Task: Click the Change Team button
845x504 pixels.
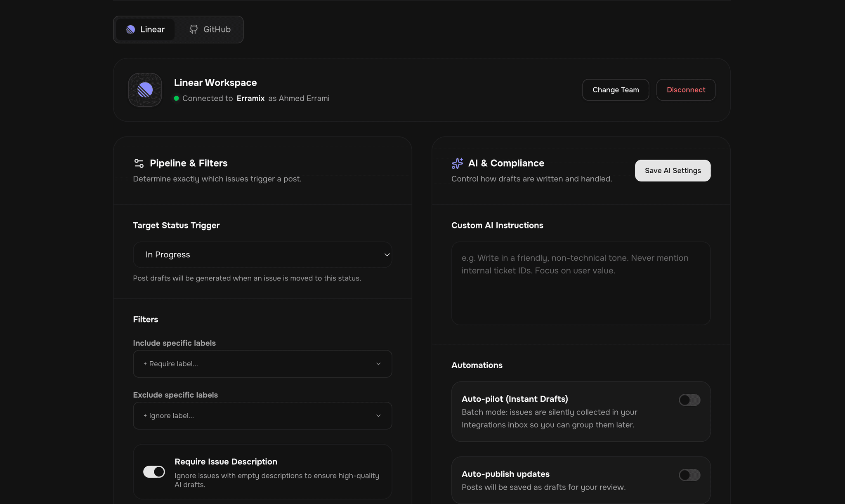Action: 616,90
